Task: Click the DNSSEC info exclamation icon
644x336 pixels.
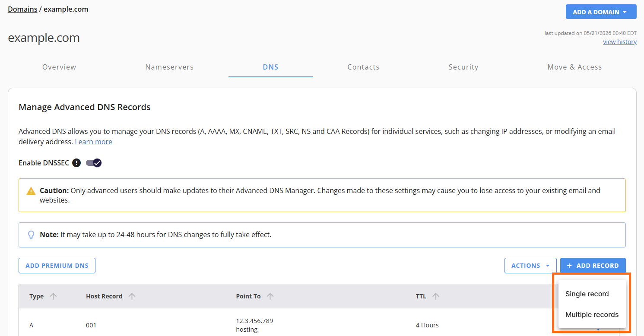Action: (76, 163)
